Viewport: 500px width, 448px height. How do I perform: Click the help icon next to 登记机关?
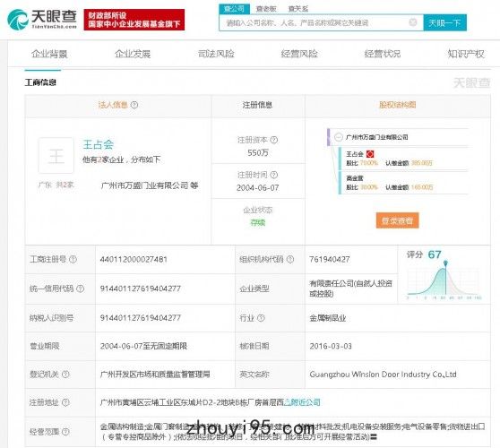(x=65, y=375)
